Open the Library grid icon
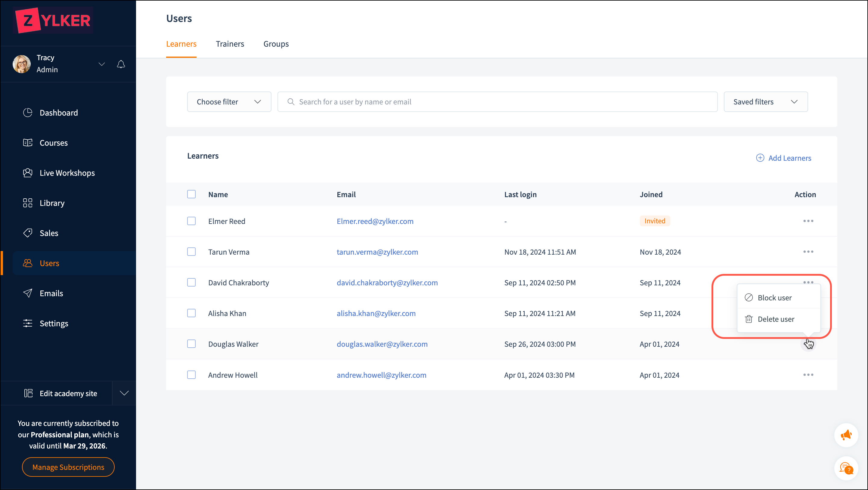Viewport: 868px width, 490px height. [28, 203]
